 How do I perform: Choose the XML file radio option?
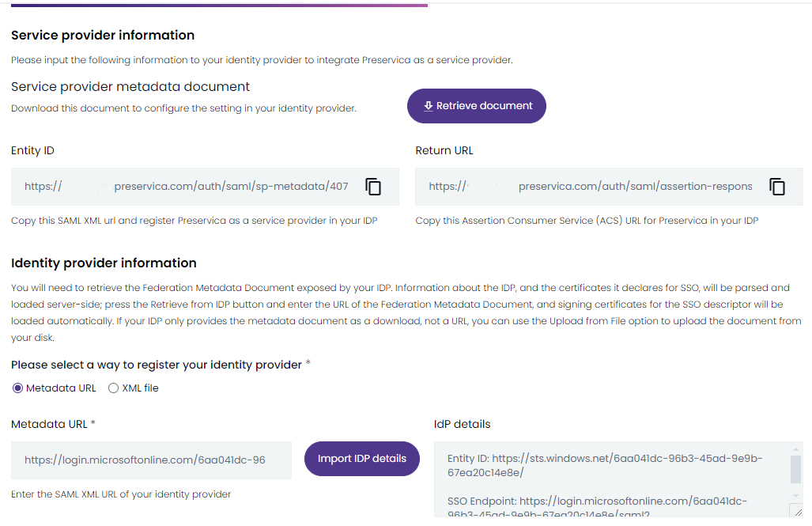pos(113,388)
